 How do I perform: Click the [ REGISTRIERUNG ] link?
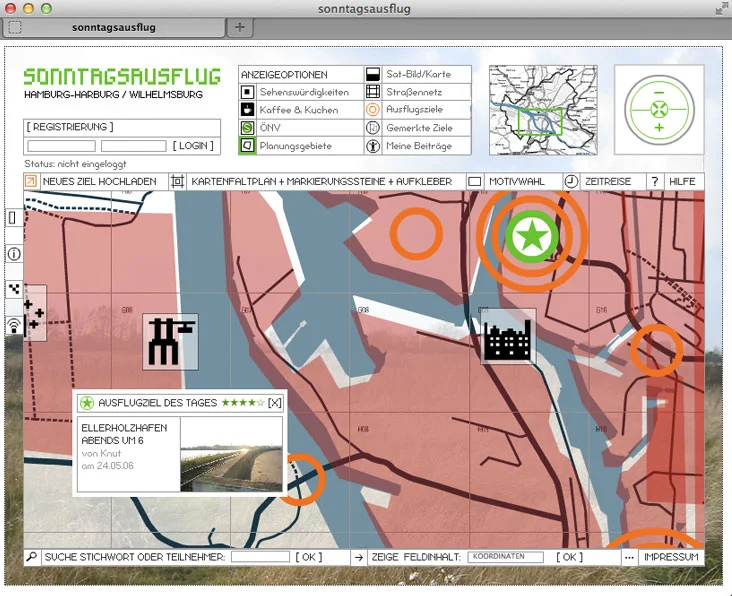tap(70, 127)
